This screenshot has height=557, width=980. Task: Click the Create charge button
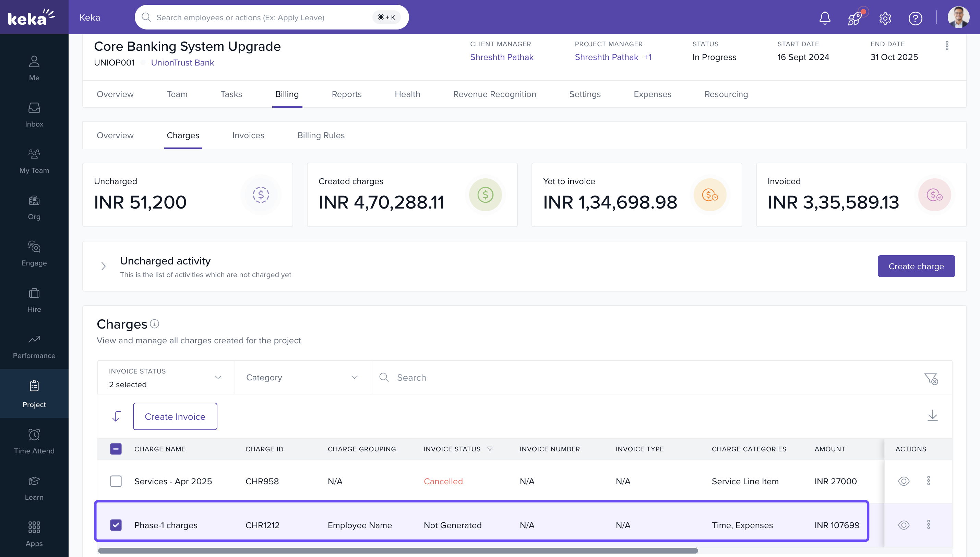coord(916,266)
